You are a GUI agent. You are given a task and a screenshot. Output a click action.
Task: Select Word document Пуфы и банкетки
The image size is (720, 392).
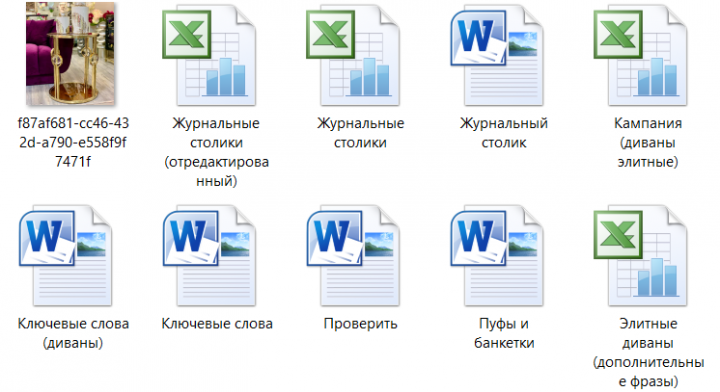497,256
